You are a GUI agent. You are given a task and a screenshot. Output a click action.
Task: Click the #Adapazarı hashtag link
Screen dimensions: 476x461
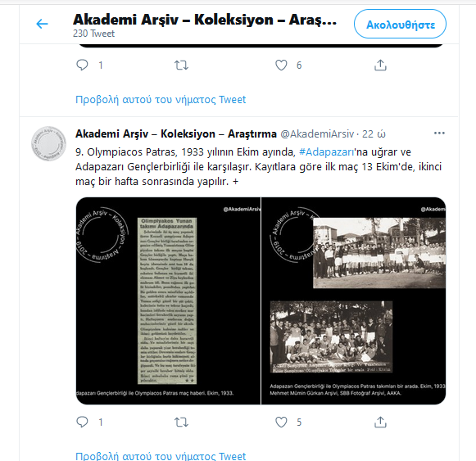pyautogui.click(x=326, y=151)
